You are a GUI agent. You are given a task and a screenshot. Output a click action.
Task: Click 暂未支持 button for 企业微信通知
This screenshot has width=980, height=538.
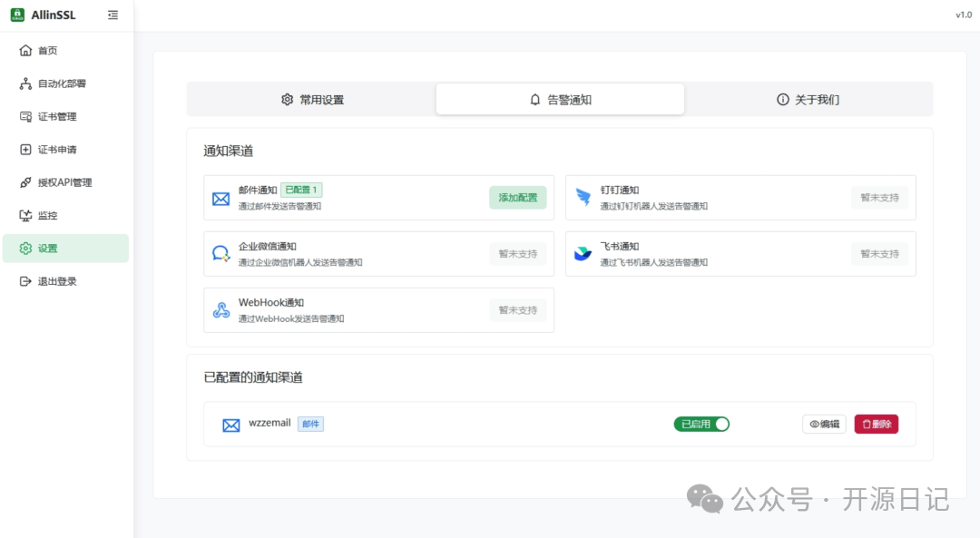tap(517, 254)
